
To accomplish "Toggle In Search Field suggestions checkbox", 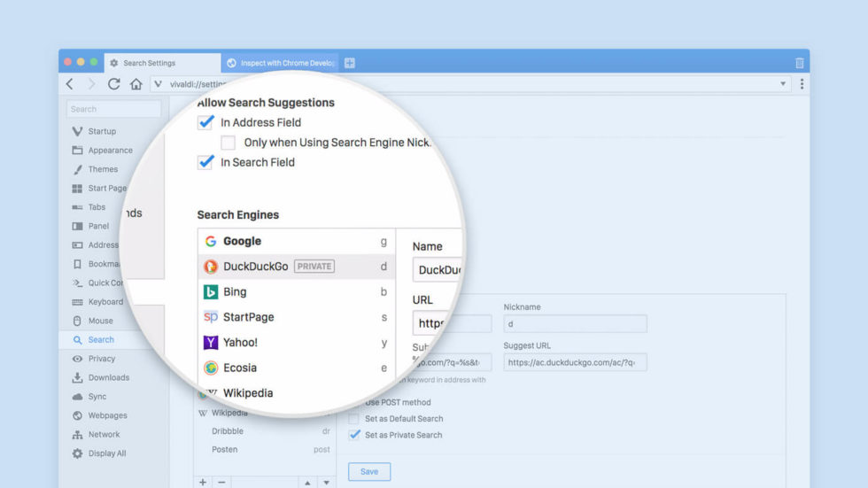I will [205, 162].
